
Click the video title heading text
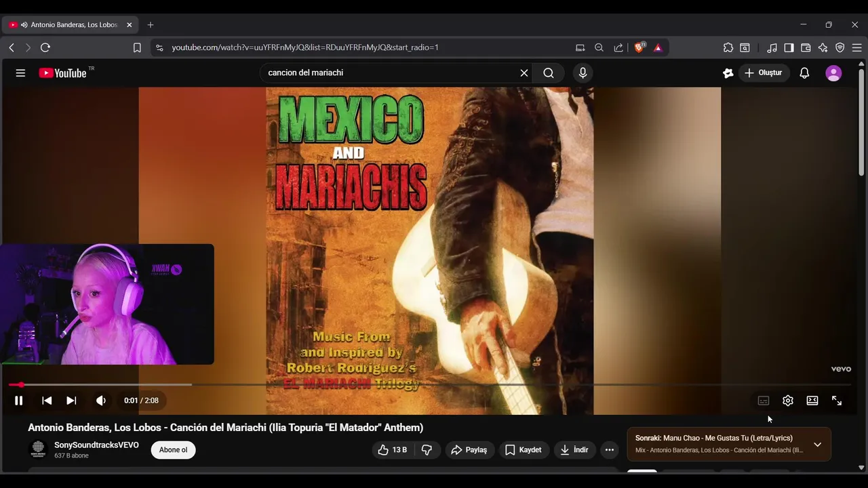point(225,428)
